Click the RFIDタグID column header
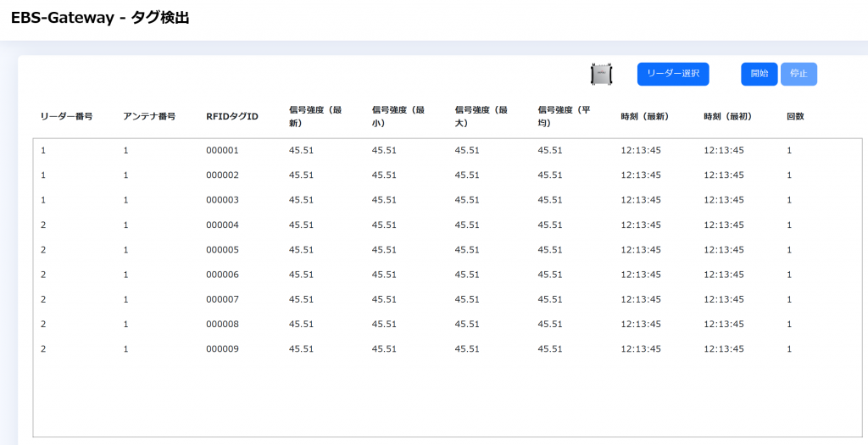Screen dimensions: 868x445 (x=231, y=116)
